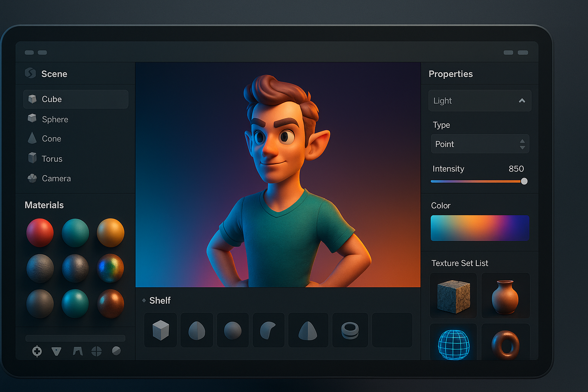Pick a color from the Color gradient
The height and width of the screenshot is (392, 588).
tap(480, 228)
